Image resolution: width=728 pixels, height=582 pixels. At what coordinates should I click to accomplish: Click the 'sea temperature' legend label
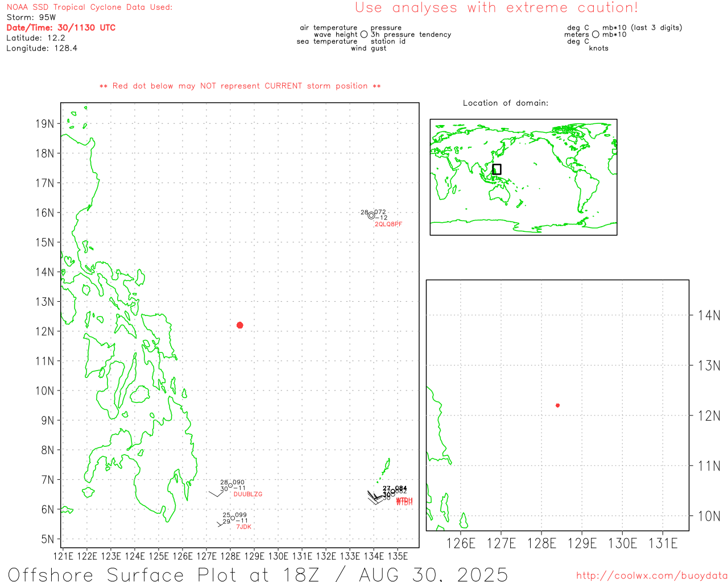(327, 41)
